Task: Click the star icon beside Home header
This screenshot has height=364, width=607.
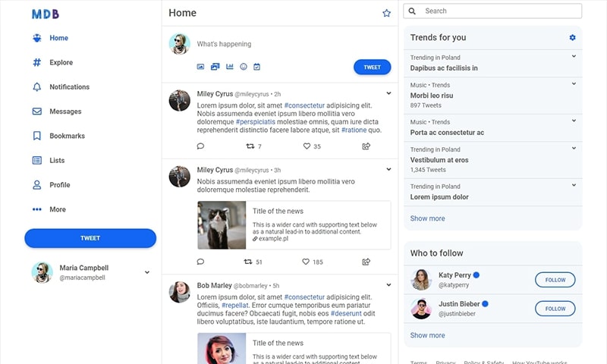Action: (x=386, y=13)
